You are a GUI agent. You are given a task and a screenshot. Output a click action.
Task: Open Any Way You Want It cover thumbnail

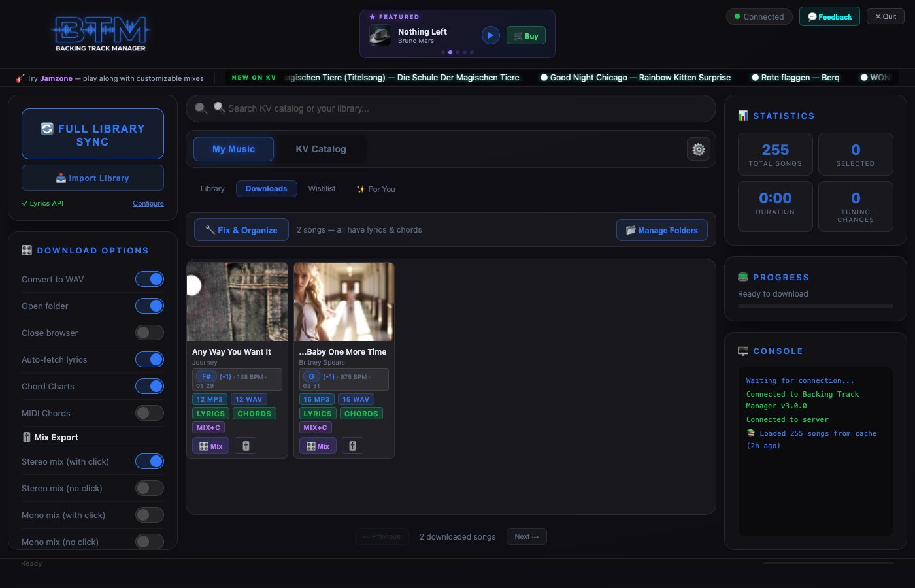click(x=237, y=302)
